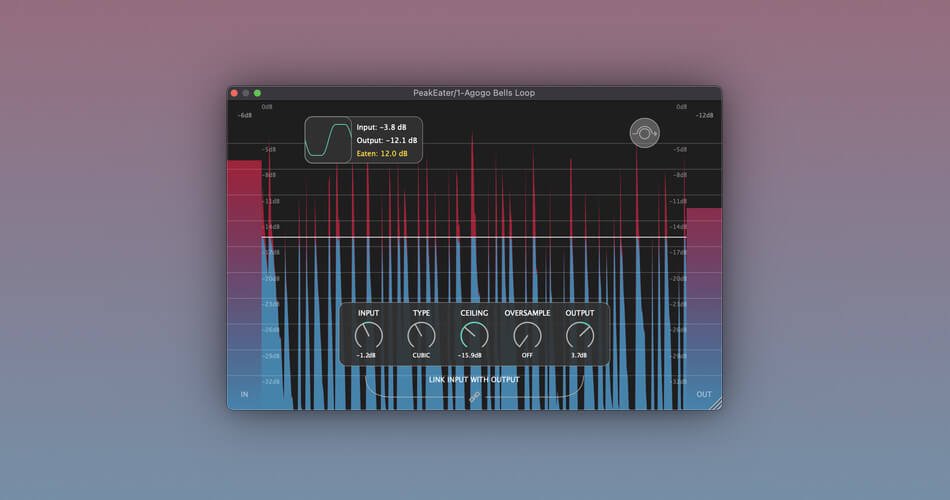Click the 'PeakEater/1-Agogo Bells Loop' window title
This screenshot has height=500, width=950.
[x=474, y=93]
